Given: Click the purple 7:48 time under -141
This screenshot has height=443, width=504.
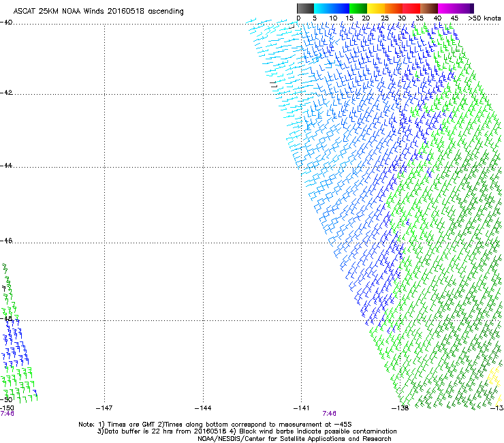Looking at the screenshot, I should 330,414.
